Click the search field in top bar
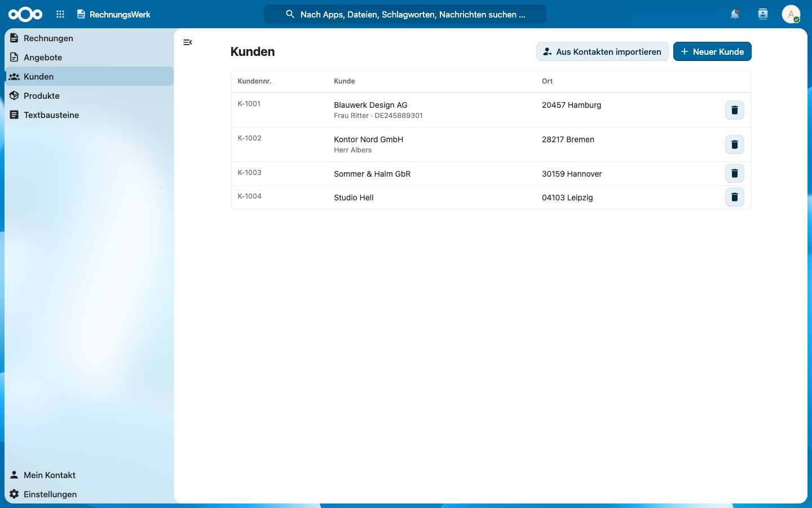The height and width of the screenshot is (508, 812). 405,14
